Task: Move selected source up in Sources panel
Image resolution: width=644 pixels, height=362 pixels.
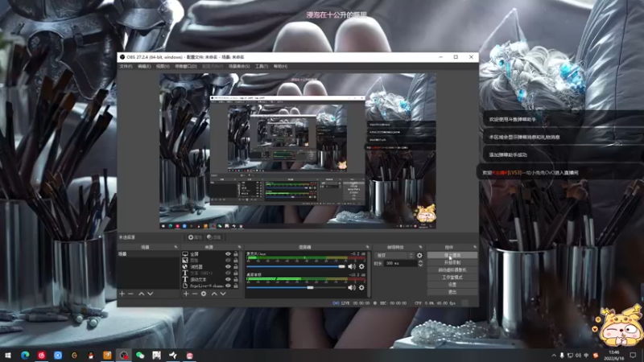Action: (214, 294)
